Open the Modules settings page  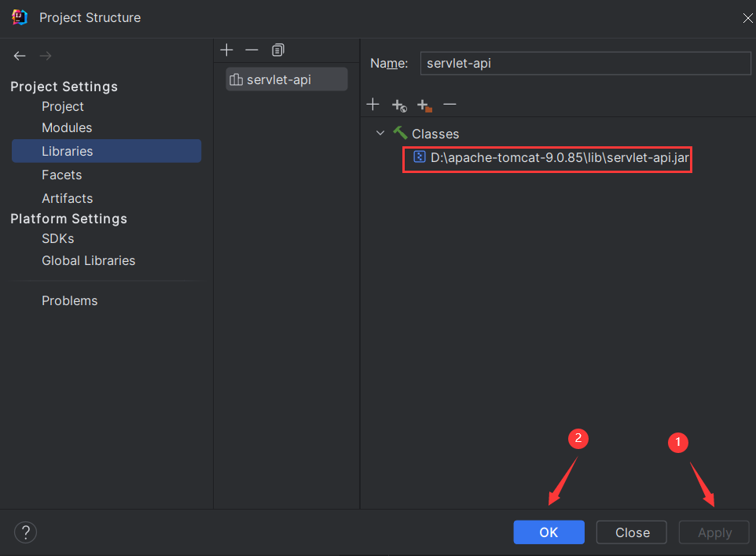click(x=67, y=128)
